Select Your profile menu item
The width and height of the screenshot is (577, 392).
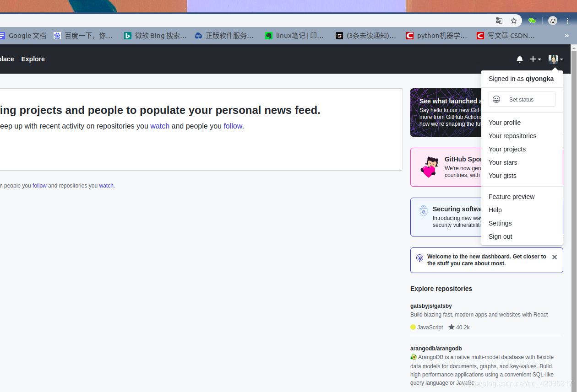tap(522, 123)
